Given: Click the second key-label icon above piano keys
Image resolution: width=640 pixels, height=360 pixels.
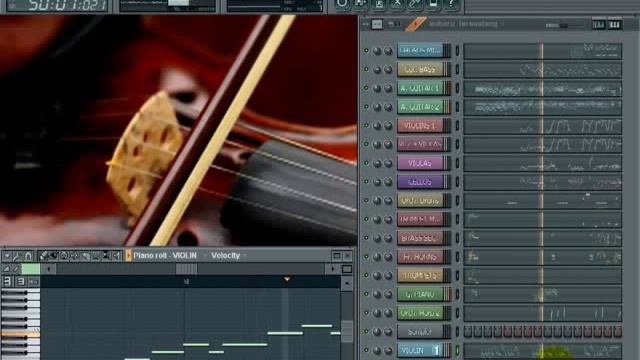Looking at the screenshot, I should point(20,281).
